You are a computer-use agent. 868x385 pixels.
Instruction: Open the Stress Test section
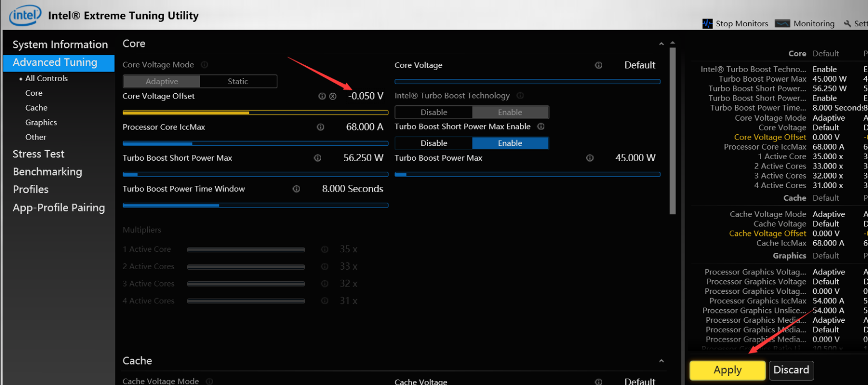pyautogui.click(x=38, y=154)
